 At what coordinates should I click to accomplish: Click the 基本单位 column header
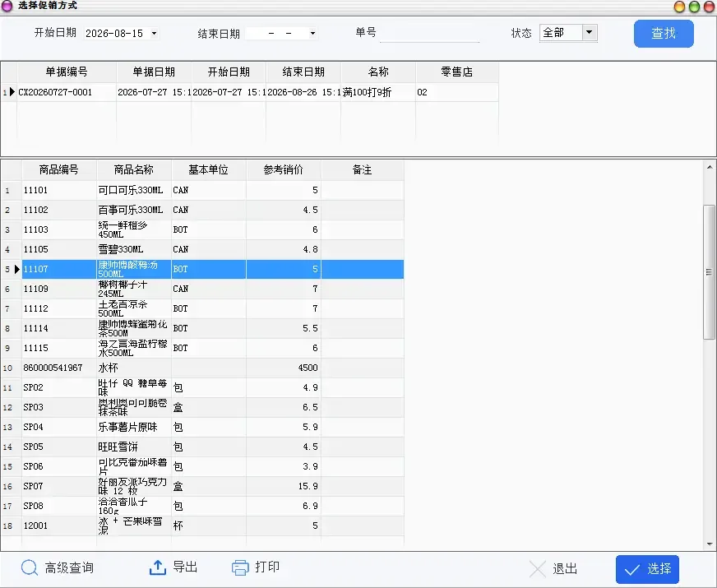pyautogui.click(x=209, y=170)
